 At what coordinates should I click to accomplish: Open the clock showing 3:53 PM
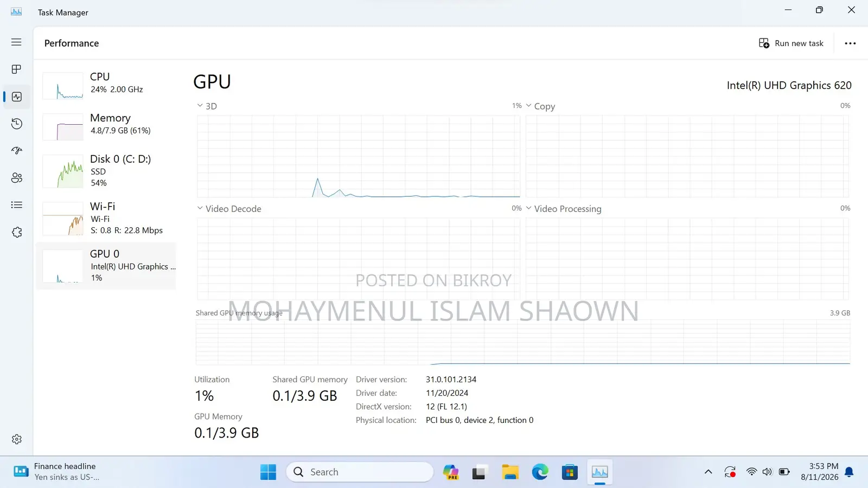[819, 472]
